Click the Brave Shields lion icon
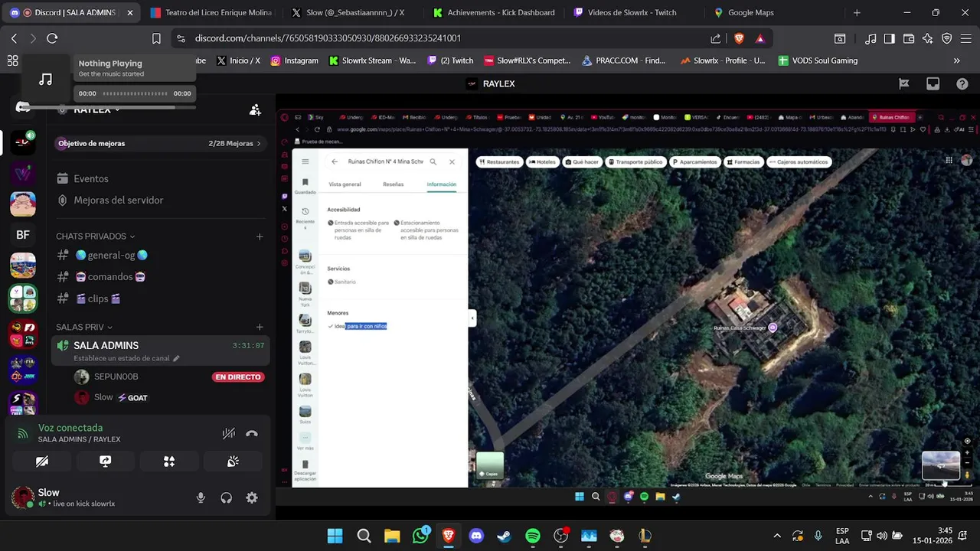Viewport: 980px width, 551px height. pos(739,38)
